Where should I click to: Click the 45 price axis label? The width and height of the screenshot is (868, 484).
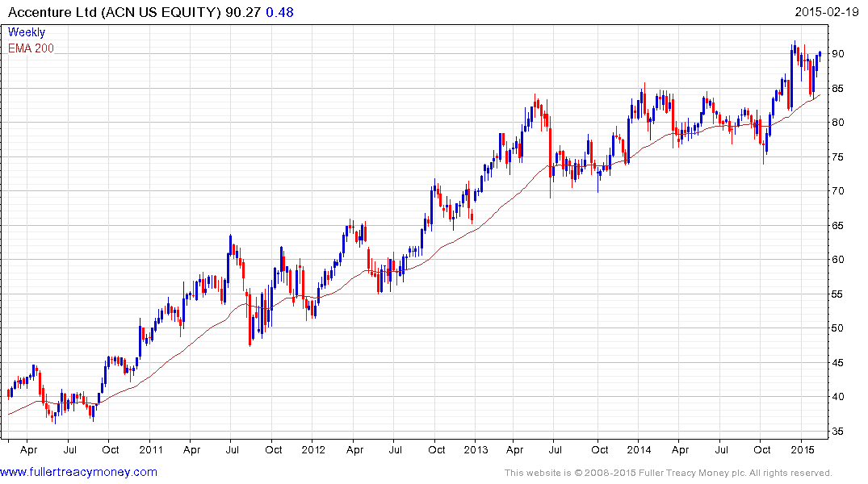(x=838, y=363)
